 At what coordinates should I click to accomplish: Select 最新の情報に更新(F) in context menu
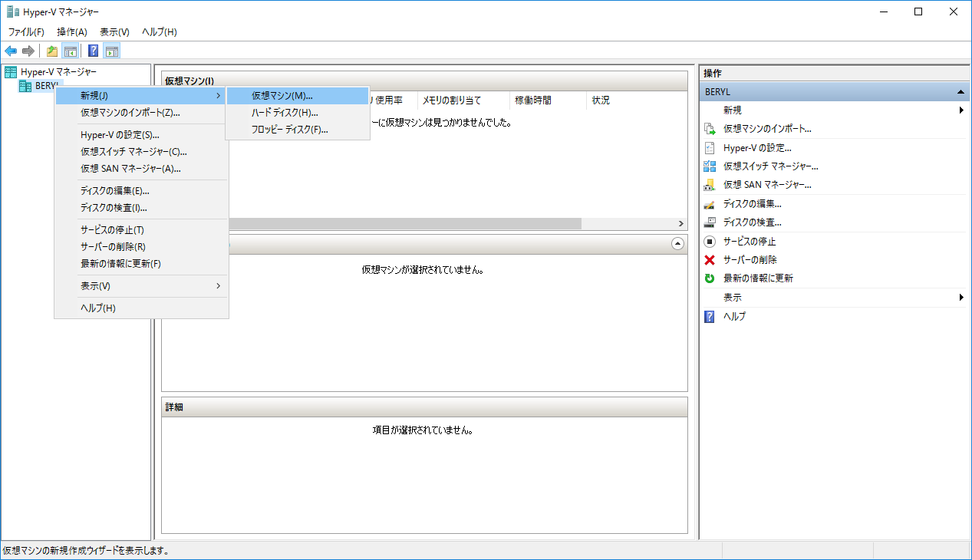click(x=141, y=264)
